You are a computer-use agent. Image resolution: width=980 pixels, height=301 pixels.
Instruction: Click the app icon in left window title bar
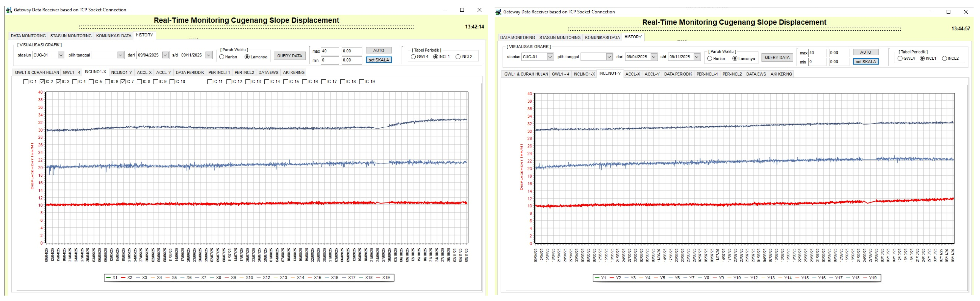(x=9, y=10)
